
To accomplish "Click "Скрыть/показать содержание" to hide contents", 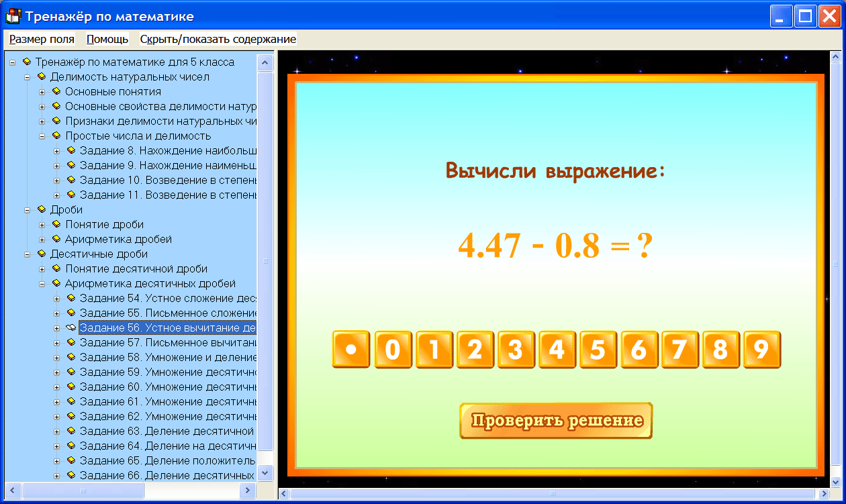I will 217,39.
